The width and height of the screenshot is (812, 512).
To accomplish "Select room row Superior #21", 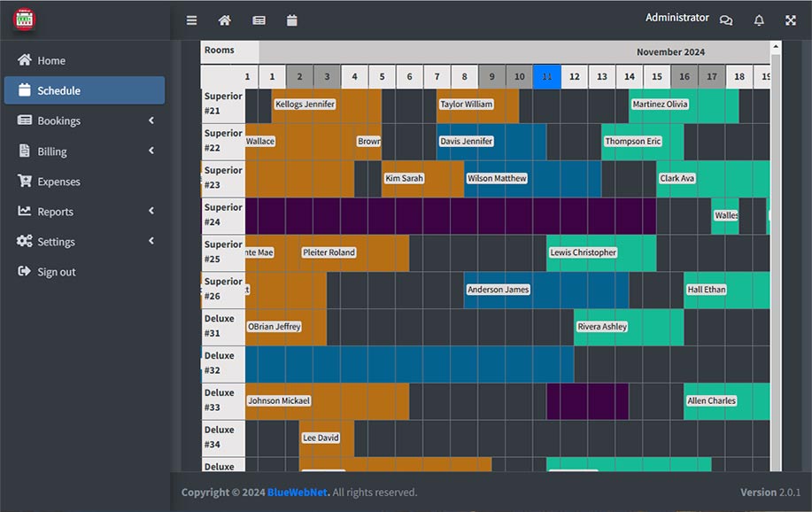I will (223, 104).
